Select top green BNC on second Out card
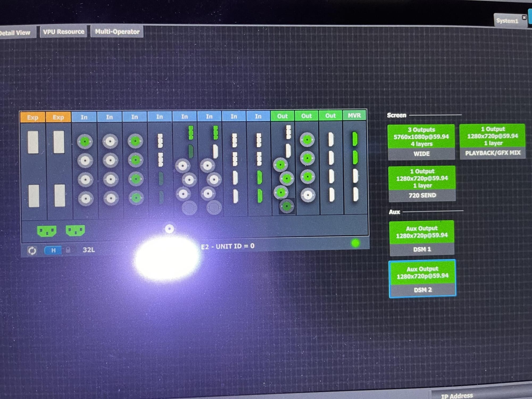 pyautogui.click(x=307, y=139)
